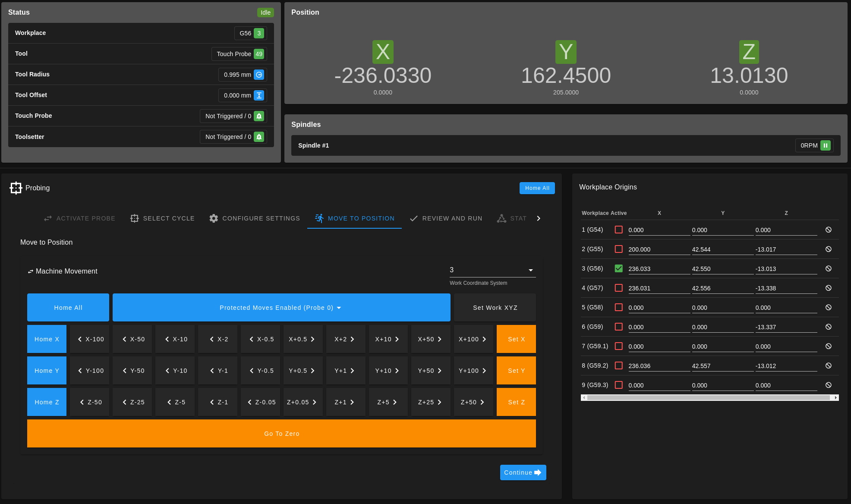Click the Touch Probe tool number 49 badge
Image resolution: width=851 pixels, height=504 pixels.
pos(259,54)
